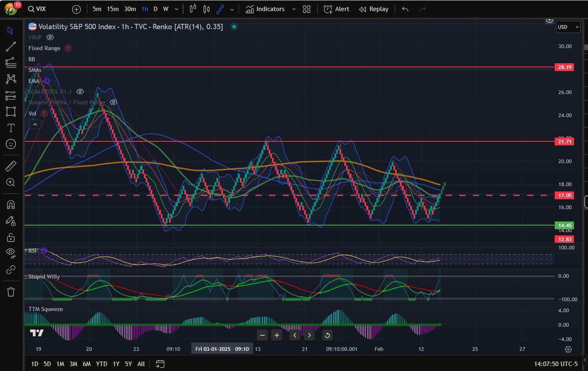
Task: Switch to the 15m timeframe
Action: point(113,9)
